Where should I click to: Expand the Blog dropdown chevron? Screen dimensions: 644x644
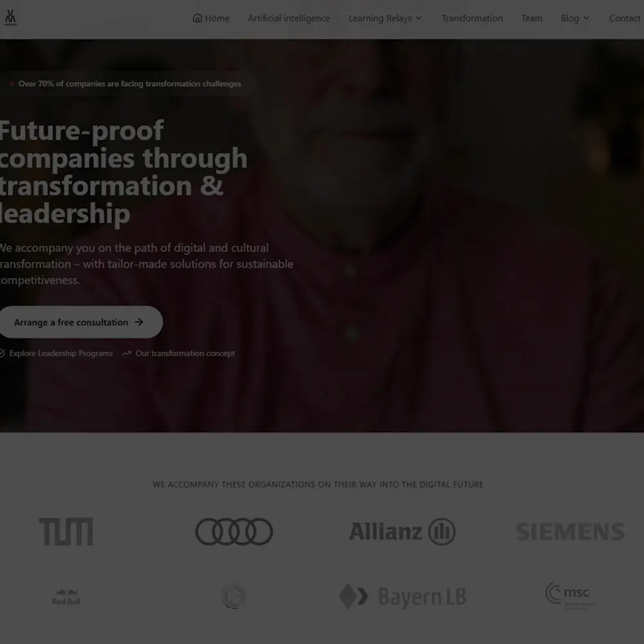[586, 18]
